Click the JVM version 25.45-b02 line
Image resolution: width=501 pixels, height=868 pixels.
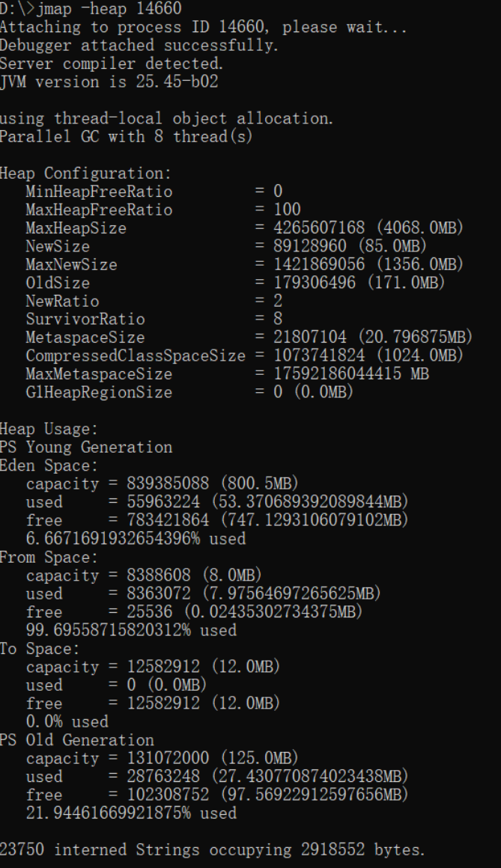(x=109, y=82)
